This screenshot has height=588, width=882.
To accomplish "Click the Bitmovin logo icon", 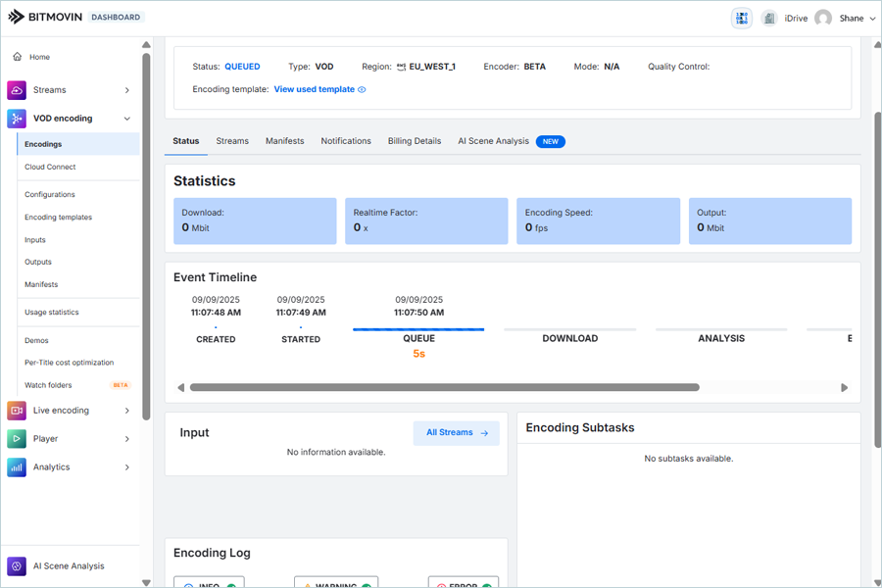I will (x=17, y=17).
